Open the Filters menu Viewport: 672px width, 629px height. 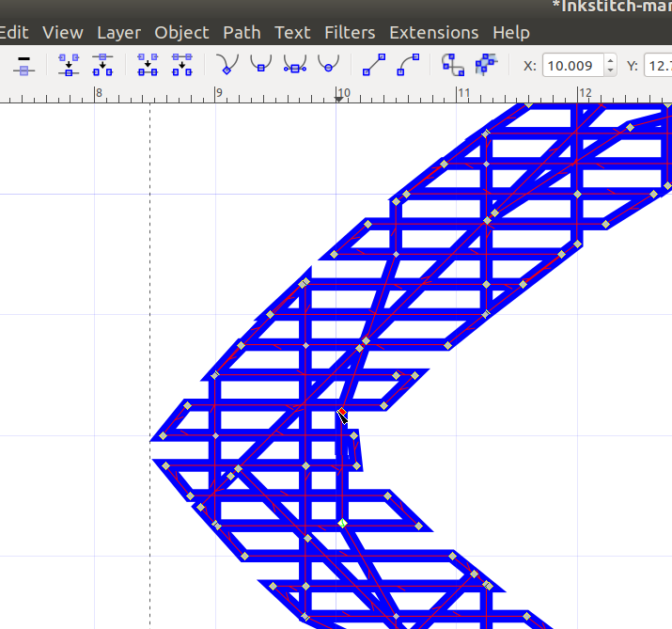tap(350, 32)
